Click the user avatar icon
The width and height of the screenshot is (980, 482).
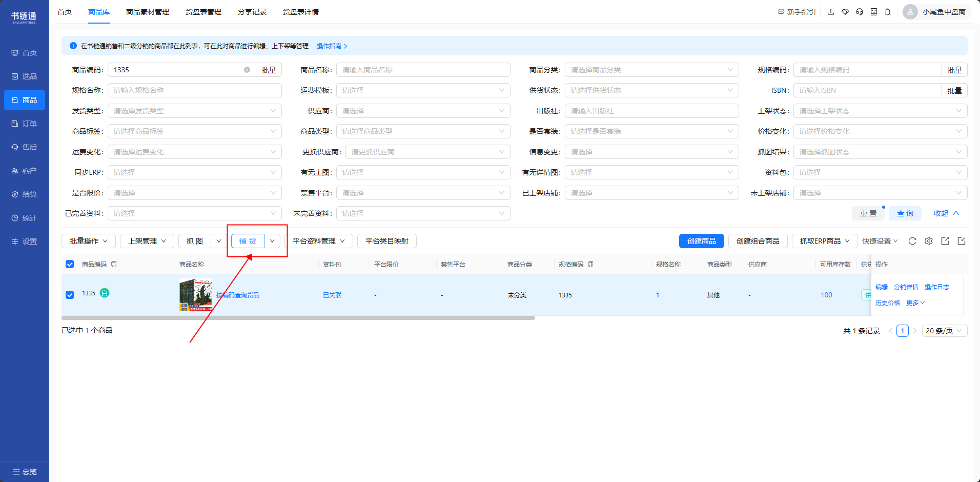coord(910,12)
